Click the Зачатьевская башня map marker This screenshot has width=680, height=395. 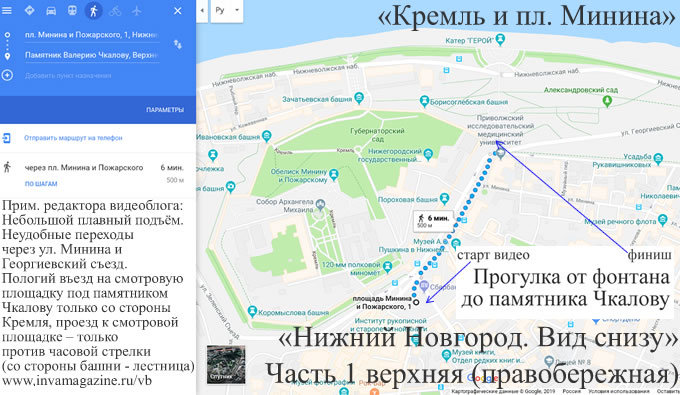click(359, 98)
